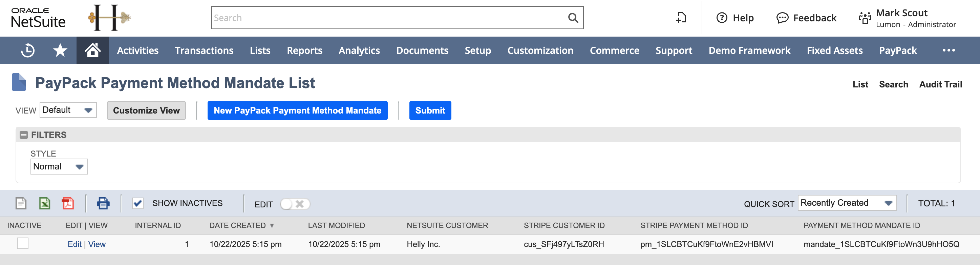This screenshot has width=980, height=265.
Task: Go to the Home icon
Action: pos(92,50)
